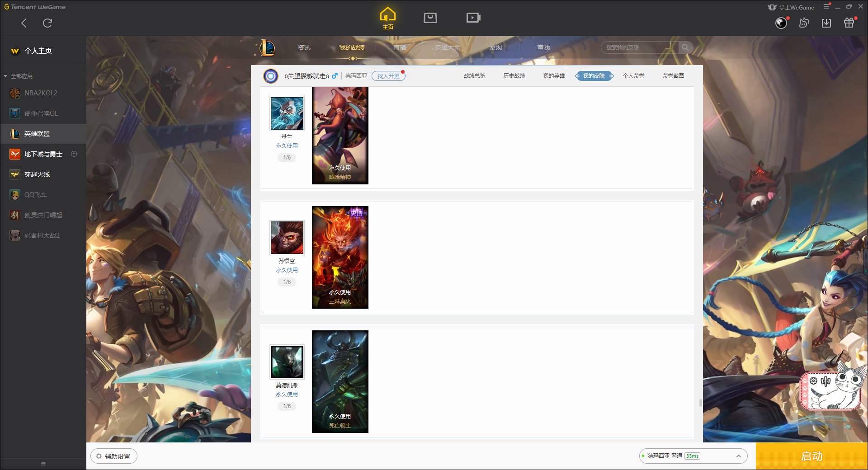Click the back arrow navigation icon
The image size is (868, 470).
click(24, 23)
